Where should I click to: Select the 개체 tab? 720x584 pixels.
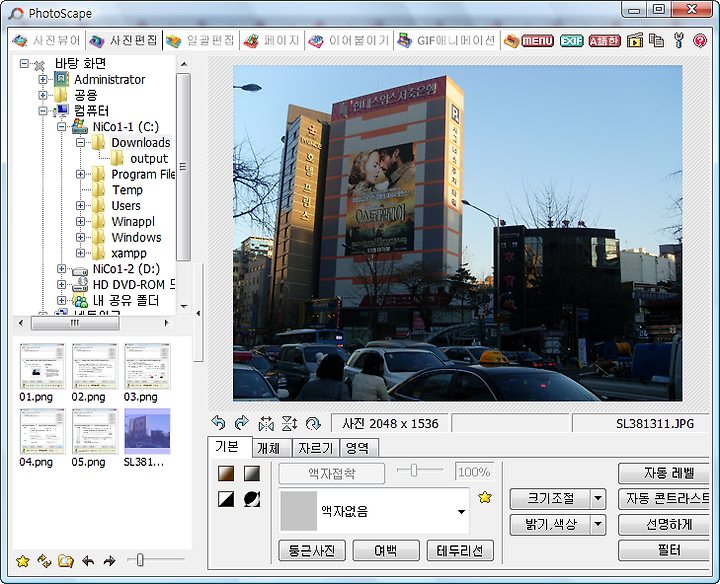pos(270,448)
